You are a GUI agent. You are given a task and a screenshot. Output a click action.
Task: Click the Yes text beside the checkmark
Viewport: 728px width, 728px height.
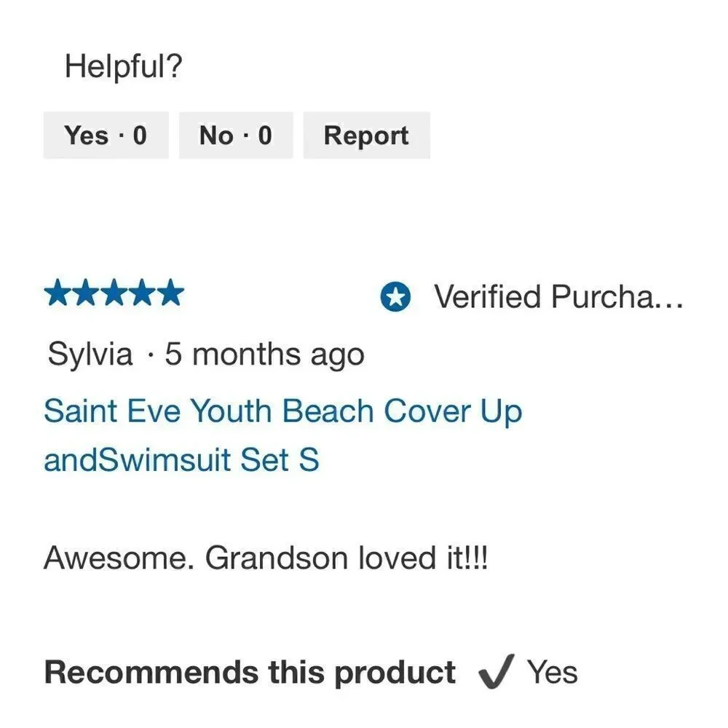552,672
